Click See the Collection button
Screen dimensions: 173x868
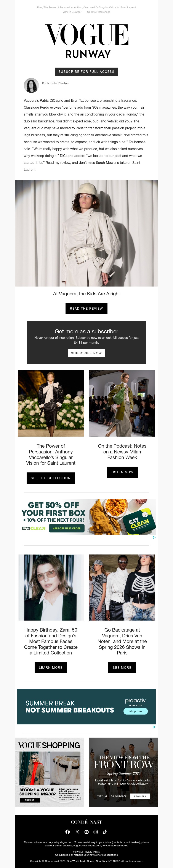pyautogui.click(x=51, y=478)
